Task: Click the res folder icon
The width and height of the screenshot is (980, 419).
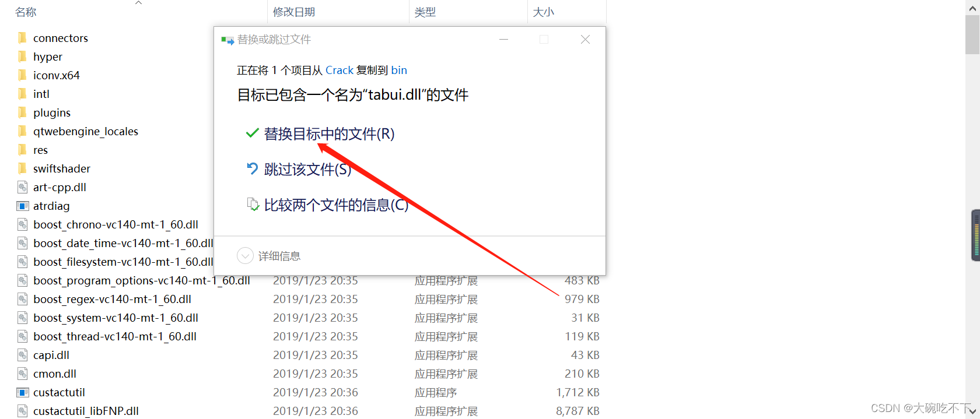Action: click(x=22, y=150)
